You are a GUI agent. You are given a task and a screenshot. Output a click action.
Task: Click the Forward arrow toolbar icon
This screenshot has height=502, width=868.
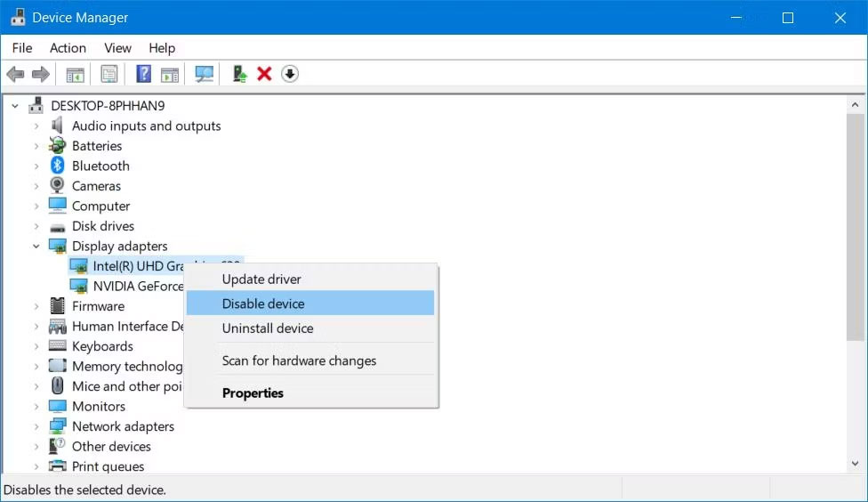click(40, 74)
